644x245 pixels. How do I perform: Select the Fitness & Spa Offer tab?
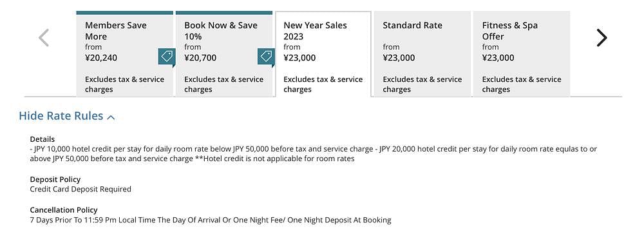point(522,54)
